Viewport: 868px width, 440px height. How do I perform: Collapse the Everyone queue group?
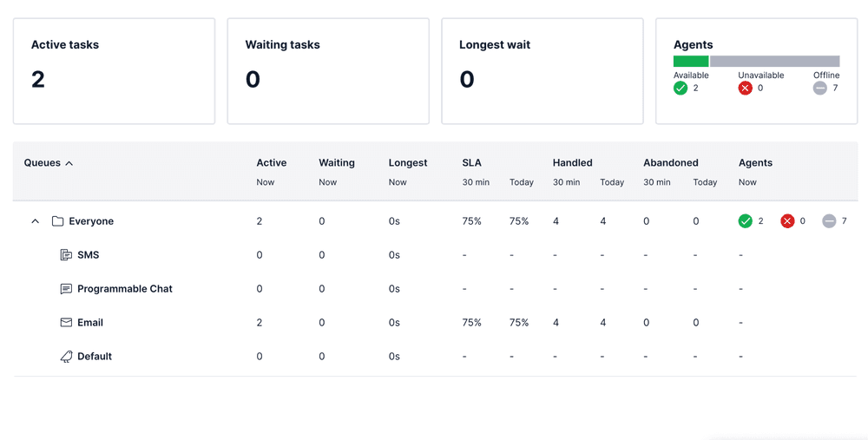pos(36,221)
